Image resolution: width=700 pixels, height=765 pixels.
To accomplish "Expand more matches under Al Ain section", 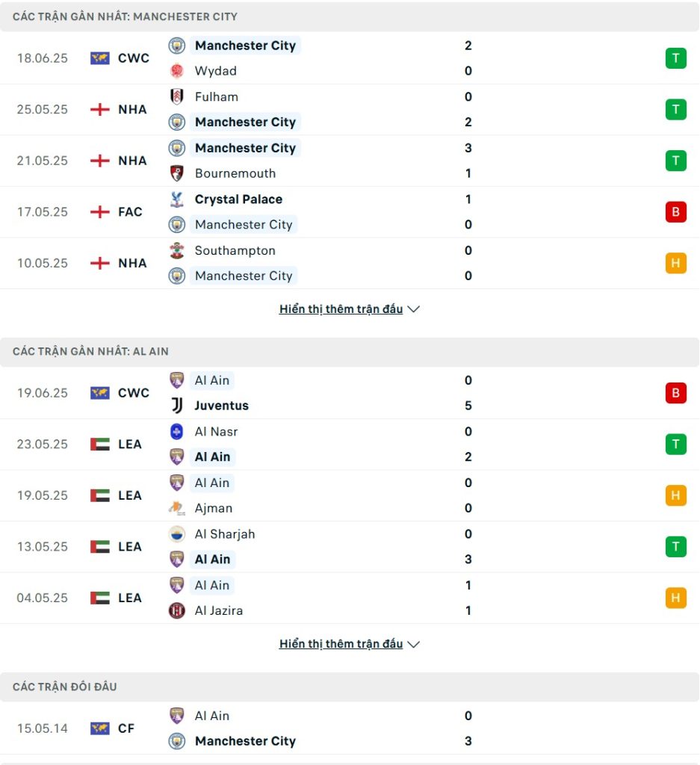I will coord(350,644).
